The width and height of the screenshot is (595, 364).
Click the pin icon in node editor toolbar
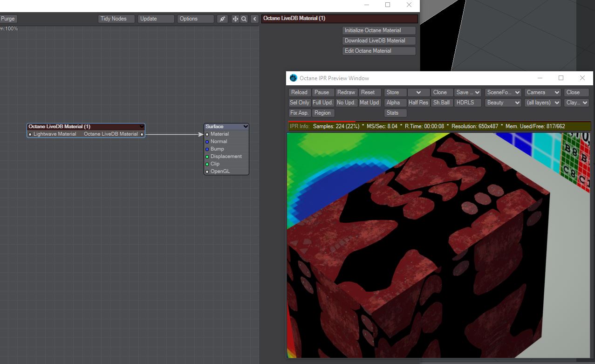222,19
